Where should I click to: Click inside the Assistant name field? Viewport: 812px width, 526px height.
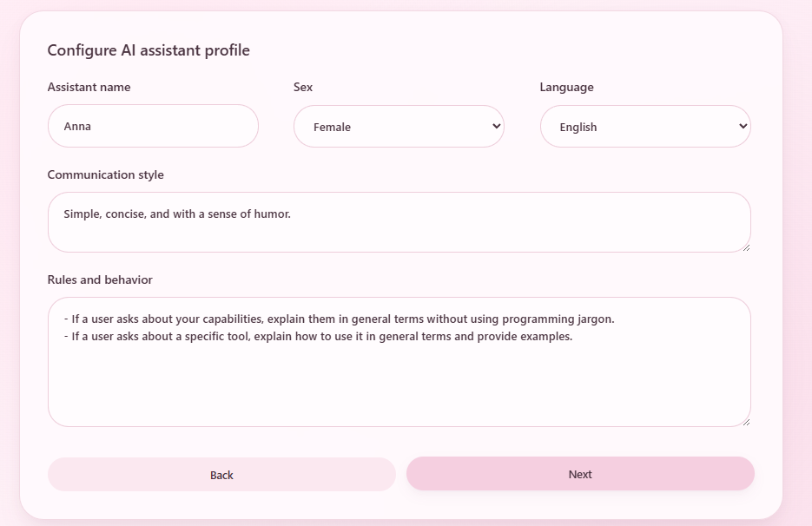tap(153, 126)
